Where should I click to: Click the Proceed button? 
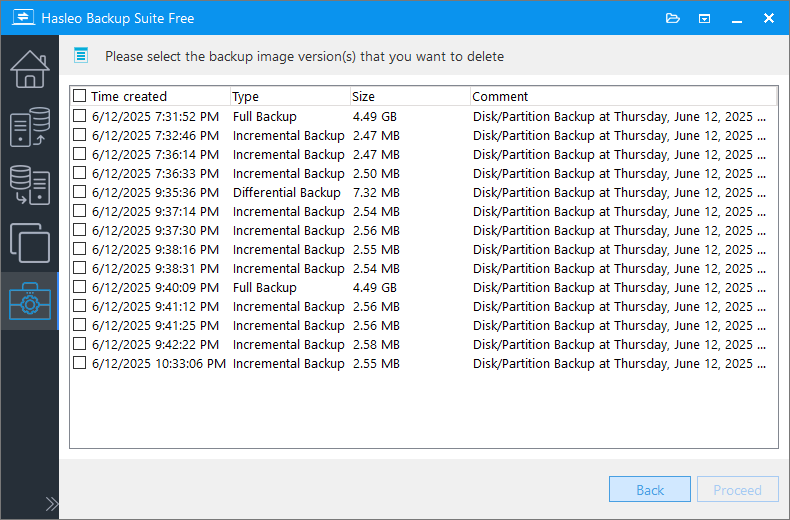coord(738,489)
